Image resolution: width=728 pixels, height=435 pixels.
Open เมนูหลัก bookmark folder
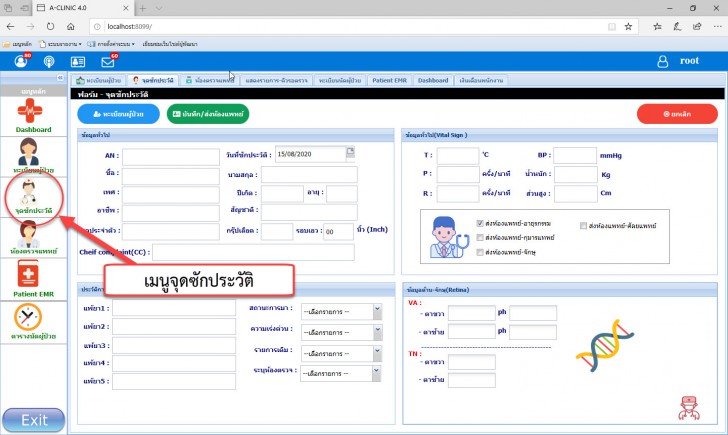[17, 44]
